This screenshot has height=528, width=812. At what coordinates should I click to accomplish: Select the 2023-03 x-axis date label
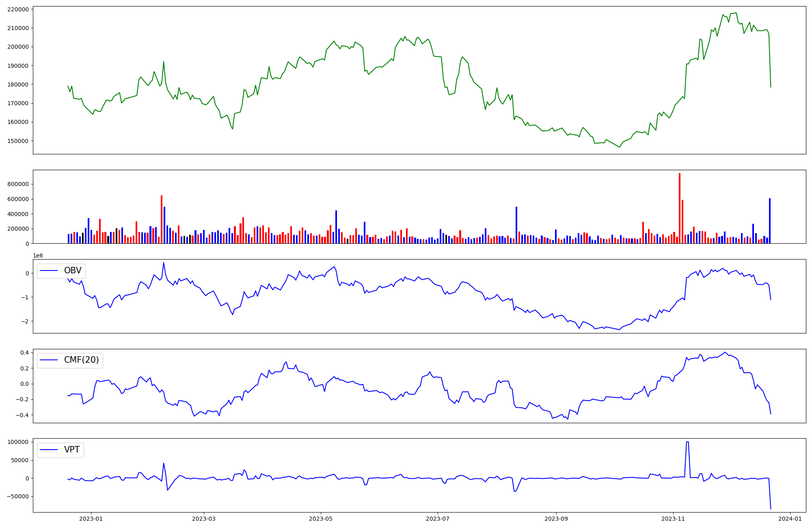[204, 519]
